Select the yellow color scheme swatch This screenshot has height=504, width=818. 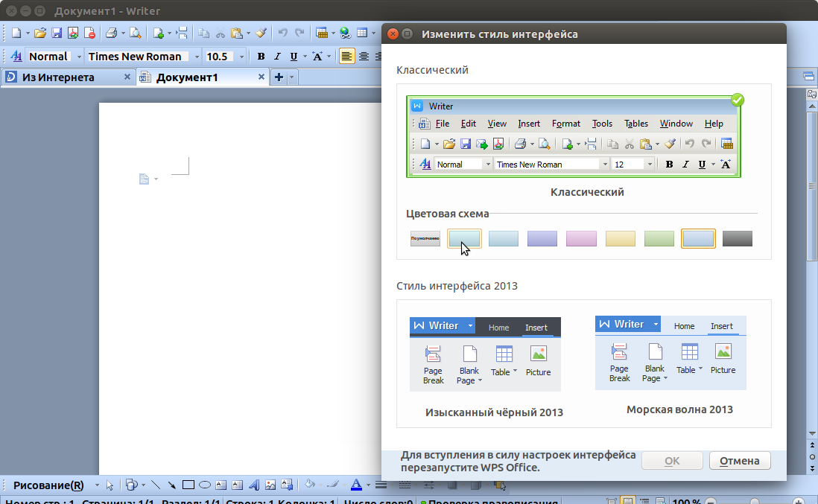(621, 239)
